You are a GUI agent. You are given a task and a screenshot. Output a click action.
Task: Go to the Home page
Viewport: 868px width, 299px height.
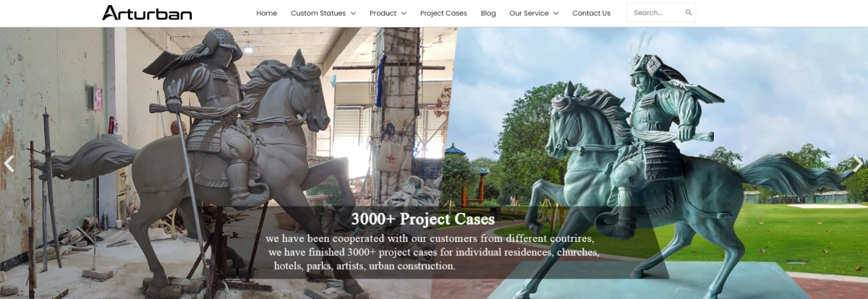coord(266,13)
